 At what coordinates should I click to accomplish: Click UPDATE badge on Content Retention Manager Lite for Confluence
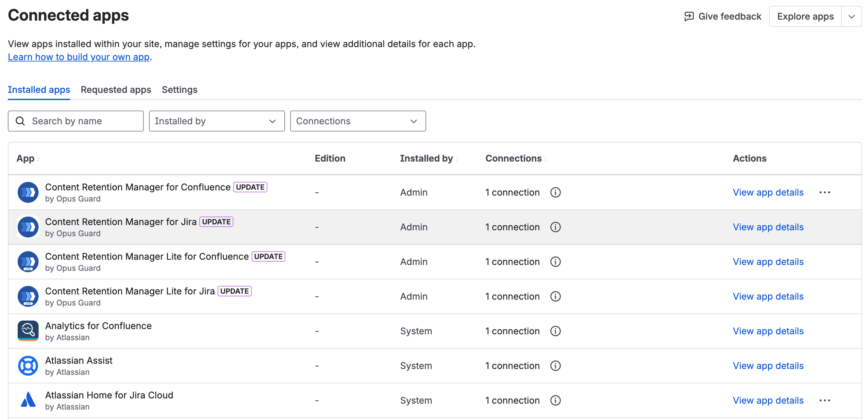[x=268, y=256]
